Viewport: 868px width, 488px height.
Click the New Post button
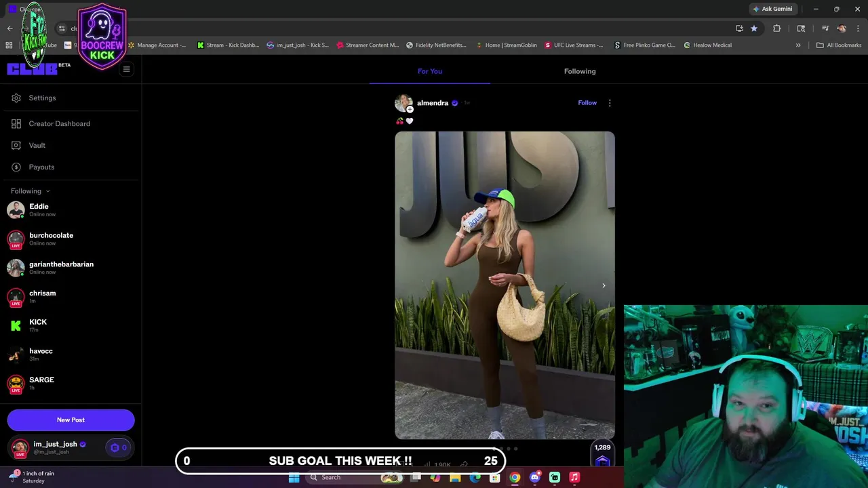click(71, 420)
